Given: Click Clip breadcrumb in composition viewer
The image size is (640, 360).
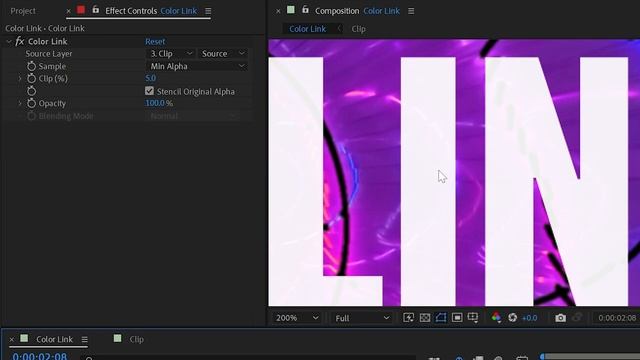Looking at the screenshot, I should click(358, 29).
